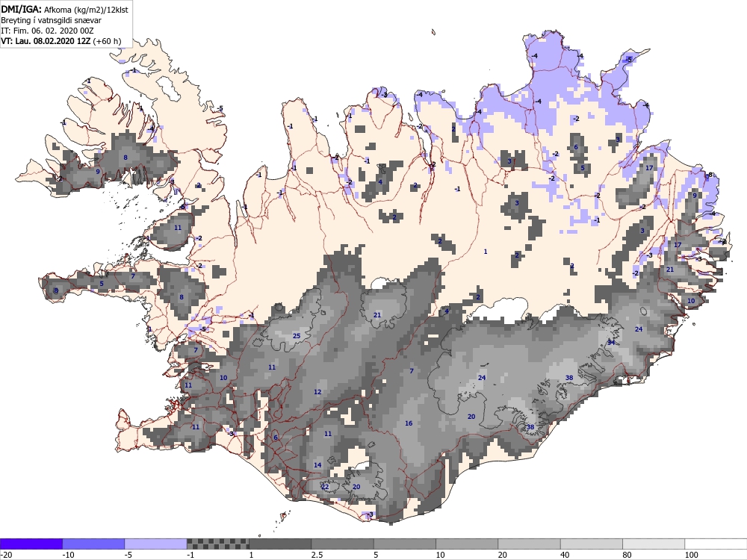Click the medium blue -10 to -5 legend swatch
Screen dimensions: 747x560
(x=93, y=544)
